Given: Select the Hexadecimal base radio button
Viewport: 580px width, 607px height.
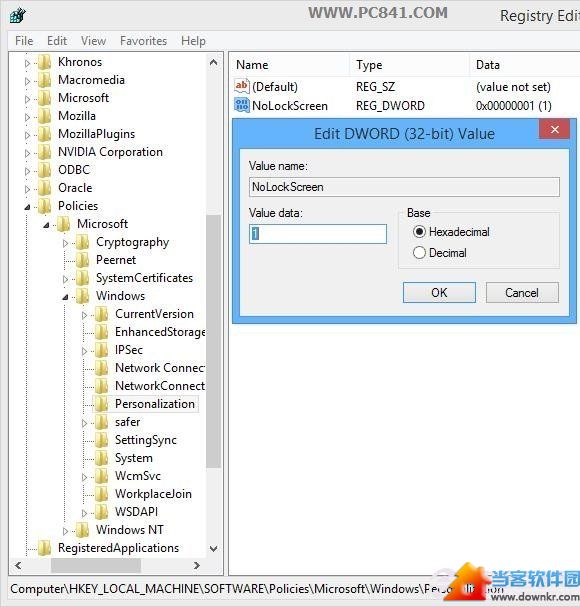Looking at the screenshot, I should click(x=419, y=231).
